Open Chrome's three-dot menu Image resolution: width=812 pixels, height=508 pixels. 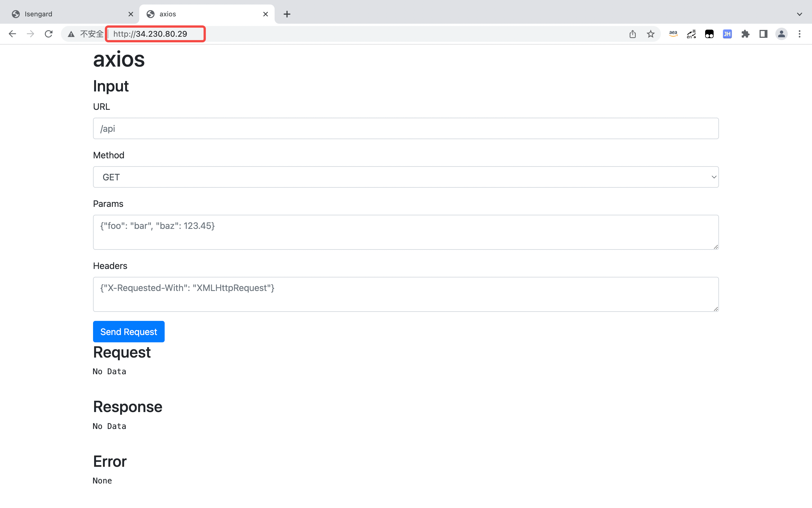(800, 34)
